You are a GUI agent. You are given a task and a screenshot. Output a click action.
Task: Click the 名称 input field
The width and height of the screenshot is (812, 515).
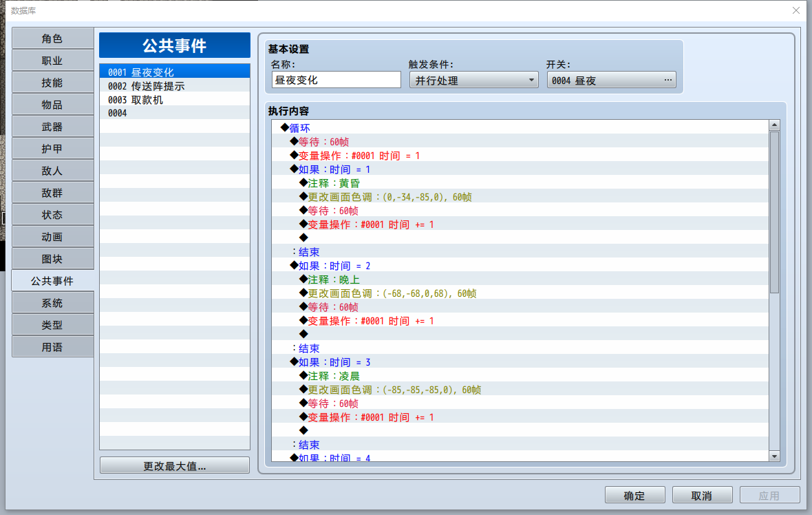pos(336,80)
